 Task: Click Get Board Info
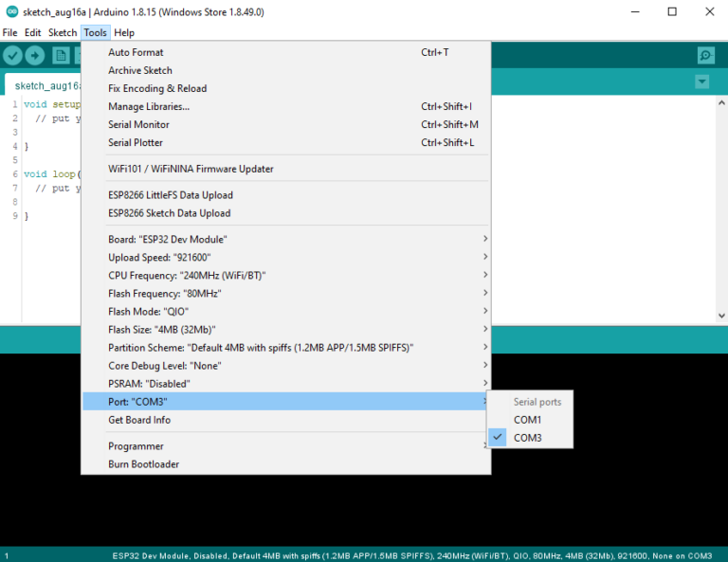pyautogui.click(x=139, y=420)
